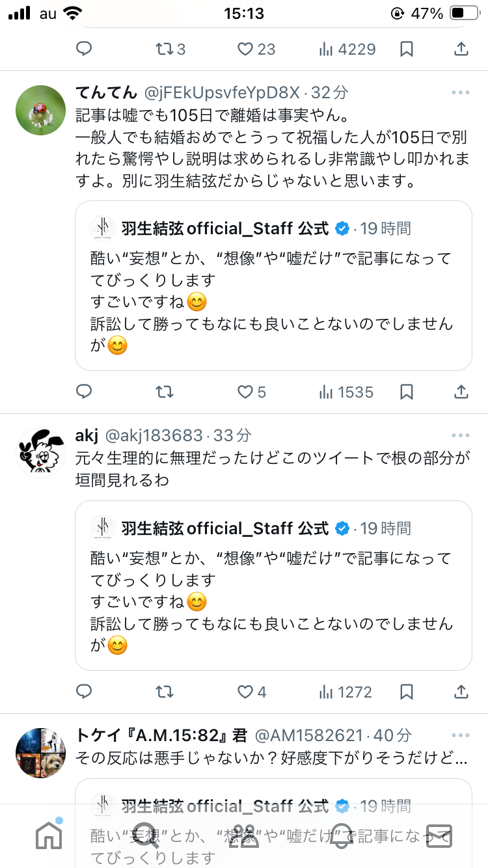Bookmark akj's tweet
This screenshot has width=488, height=868.
tap(407, 691)
